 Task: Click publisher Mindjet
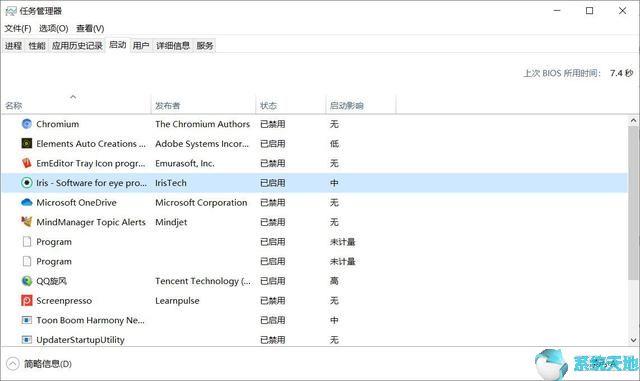(171, 222)
